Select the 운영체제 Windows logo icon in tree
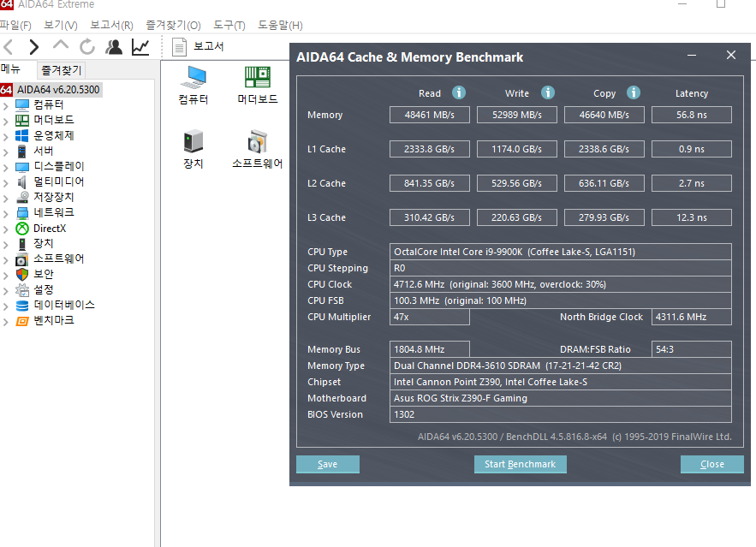This screenshot has height=547, width=756. pos(22,135)
